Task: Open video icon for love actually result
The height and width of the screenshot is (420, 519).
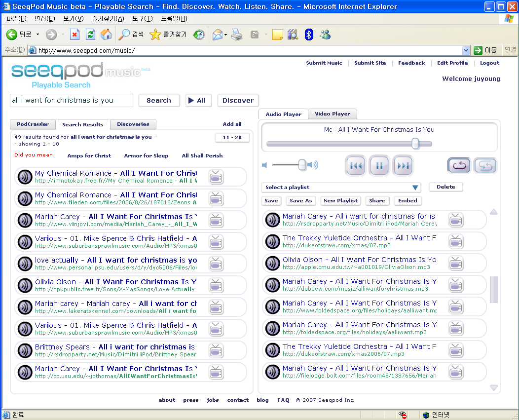Action: click(216, 264)
